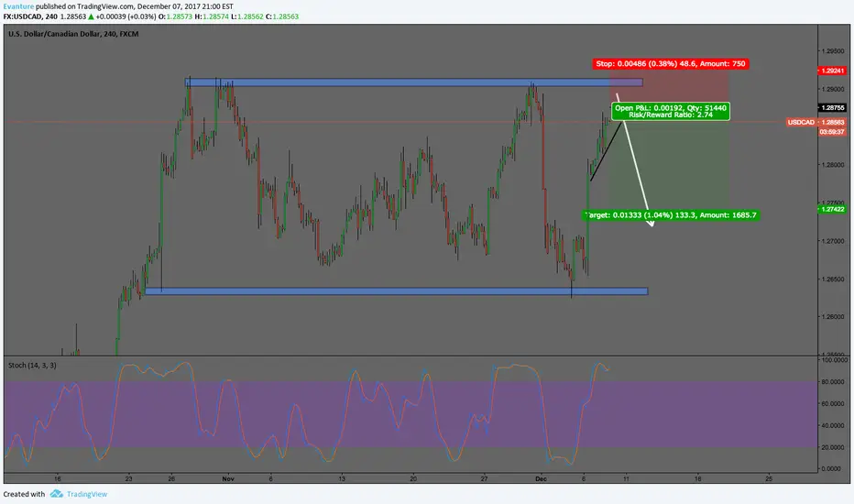Click the Nov date axis label

click(227, 479)
